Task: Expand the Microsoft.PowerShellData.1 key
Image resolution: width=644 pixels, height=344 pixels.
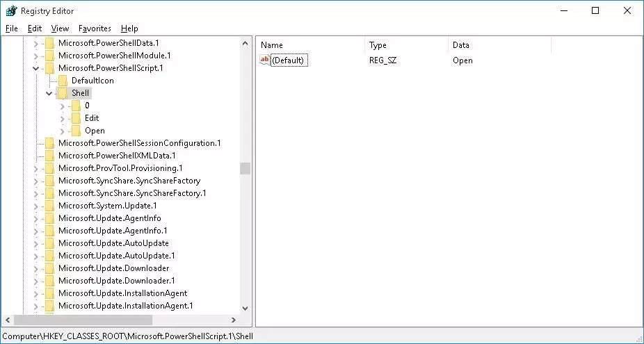Action: click(35, 44)
